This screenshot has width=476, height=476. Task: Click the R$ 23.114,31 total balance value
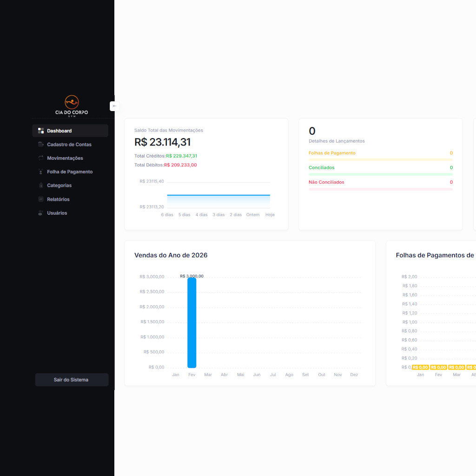point(162,142)
